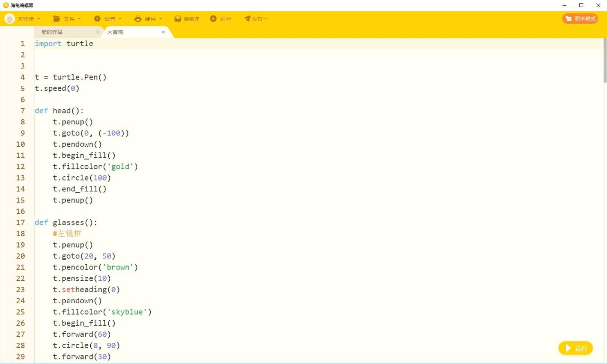The width and height of the screenshot is (607, 364).
Task: Select the 大黄鸡 tab
Action: (115, 32)
